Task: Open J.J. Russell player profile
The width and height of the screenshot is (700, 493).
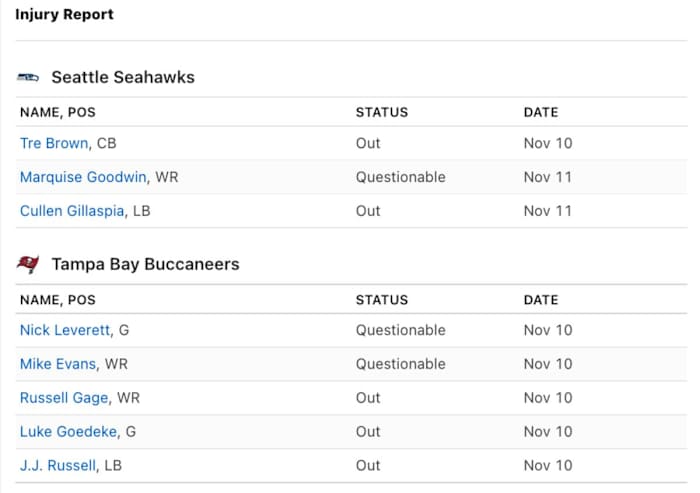Action: (58, 466)
